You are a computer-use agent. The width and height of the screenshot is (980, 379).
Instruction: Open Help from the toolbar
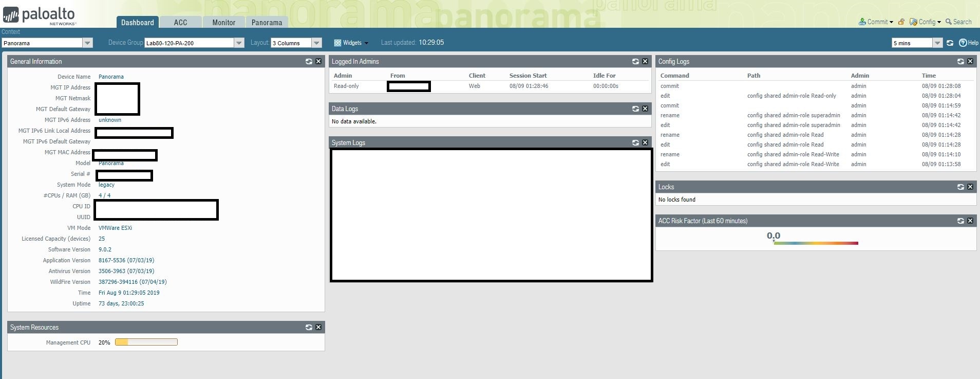coord(969,43)
